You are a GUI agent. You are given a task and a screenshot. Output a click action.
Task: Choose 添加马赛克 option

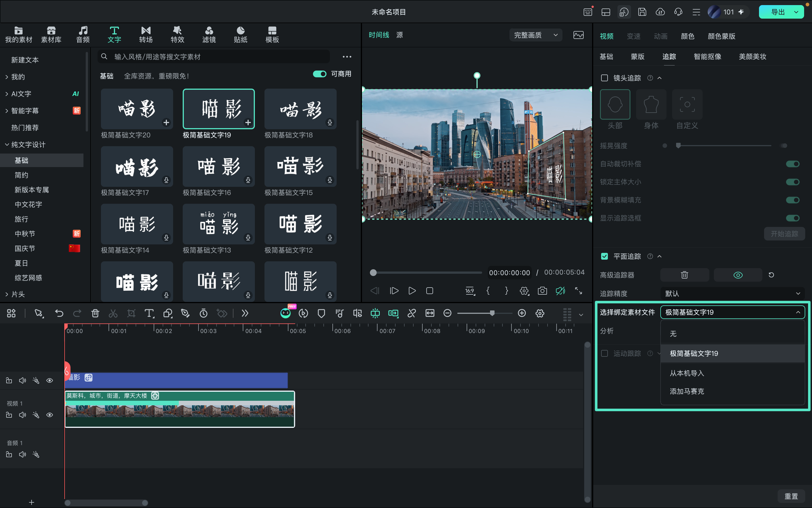tap(732, 391)
